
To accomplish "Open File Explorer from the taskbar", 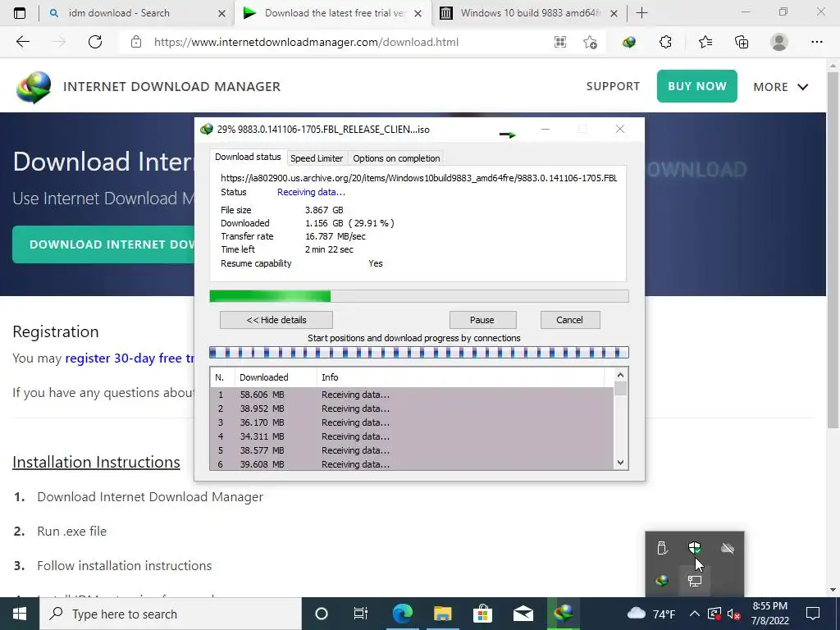I will [x=442, y=614].
